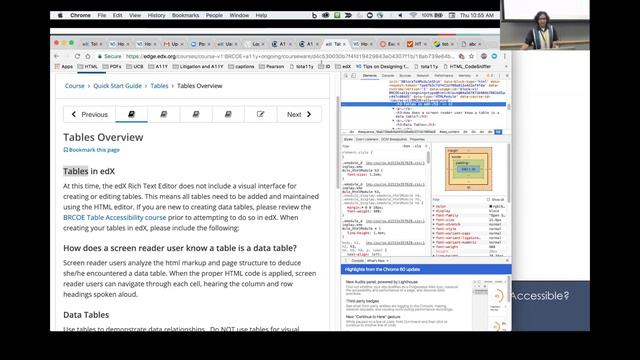Image resolution: width=640 pixels, height=360 pixels.
Task: Click the volume icon in menu bar
Action: [x=400, y=15]
